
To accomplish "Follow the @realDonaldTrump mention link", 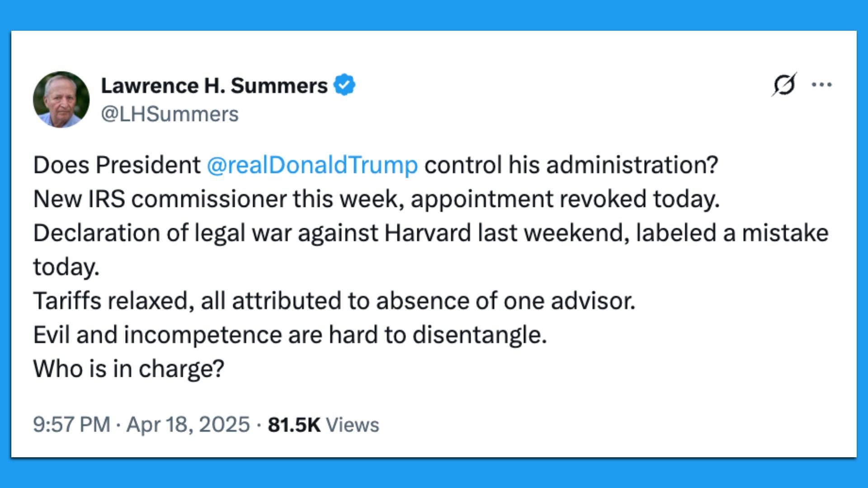I will (312, 165).
